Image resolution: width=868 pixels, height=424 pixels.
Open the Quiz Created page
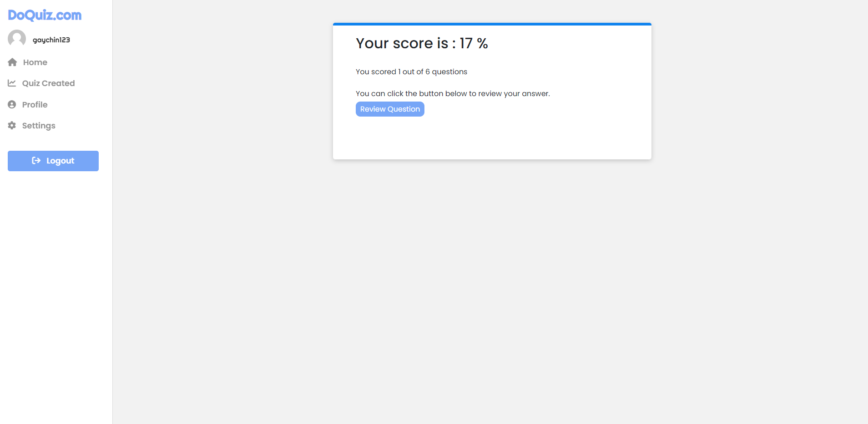pos(48,83)
